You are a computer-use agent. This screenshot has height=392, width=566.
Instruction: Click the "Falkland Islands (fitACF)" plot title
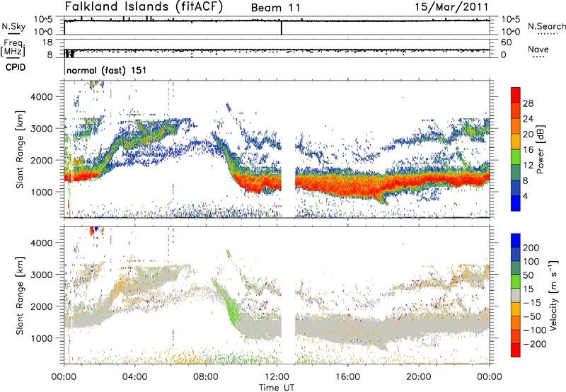[x=144, y=6]
